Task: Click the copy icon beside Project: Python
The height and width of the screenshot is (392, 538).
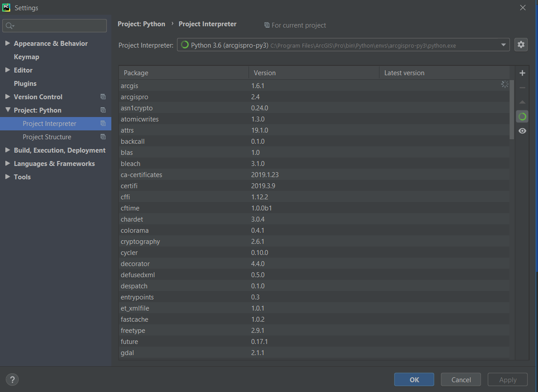Action: pos(103,110)
